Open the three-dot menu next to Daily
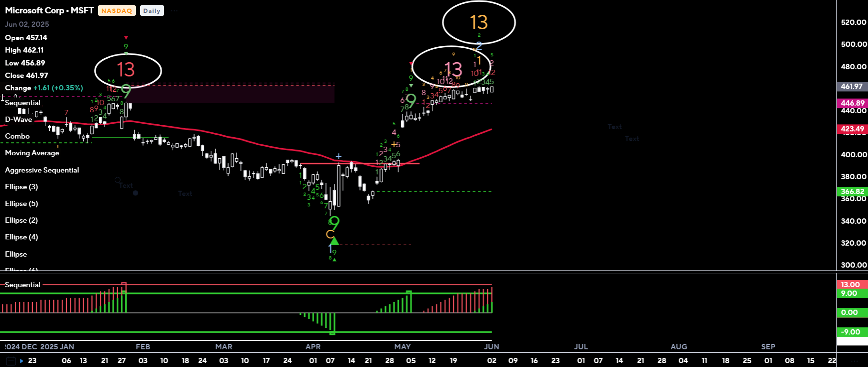 [x=174, y=11]
